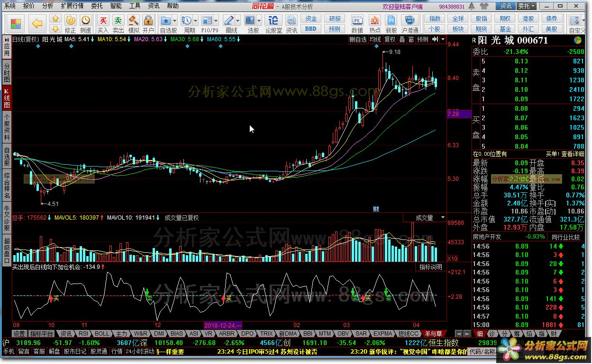Open the 扩展行情 menu

[72, 6]
